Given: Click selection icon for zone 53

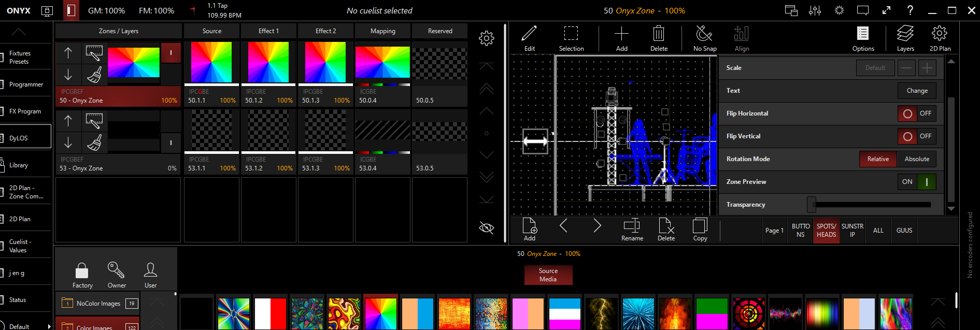Looking at the screenshot, I should click(94, 121).
